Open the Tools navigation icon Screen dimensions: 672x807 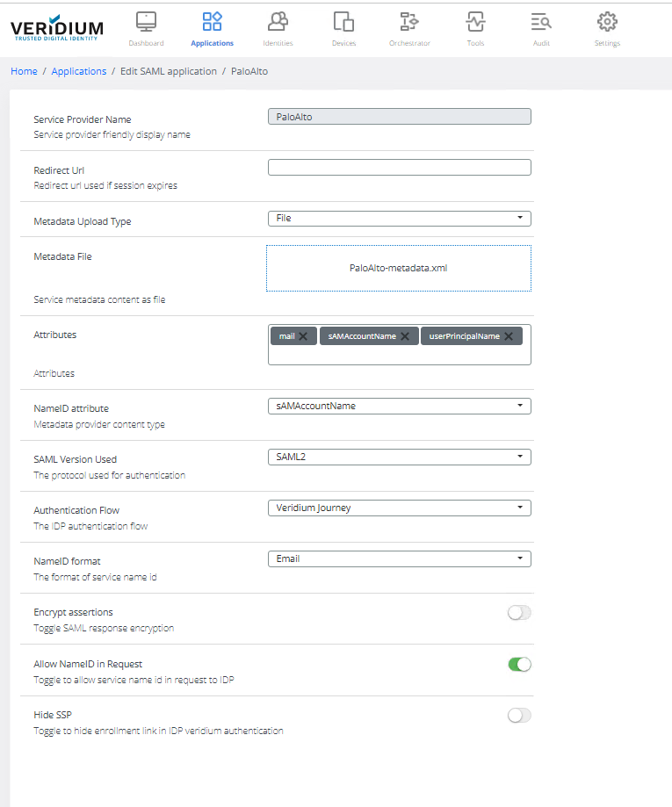tap(475, 22)
